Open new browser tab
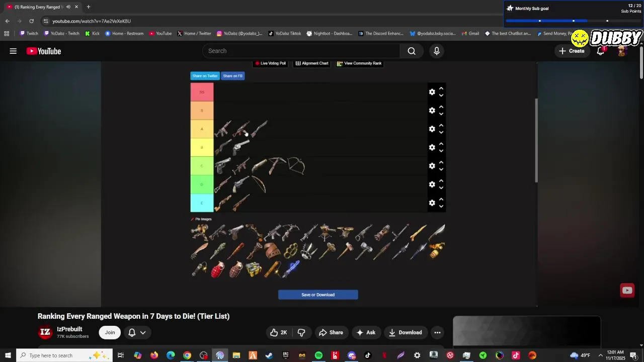 [x=88, y=7]
